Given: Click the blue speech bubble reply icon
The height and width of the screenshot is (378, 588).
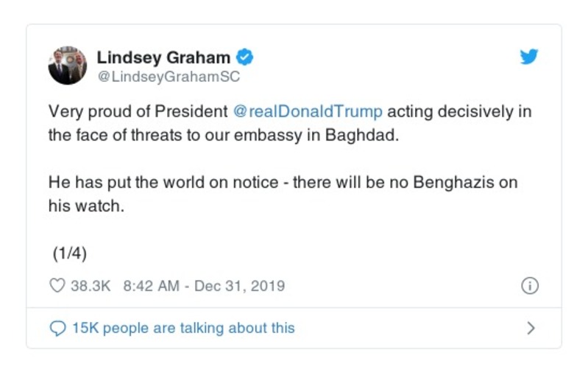Looking at the screenshot, I should (x=57, y=328).
